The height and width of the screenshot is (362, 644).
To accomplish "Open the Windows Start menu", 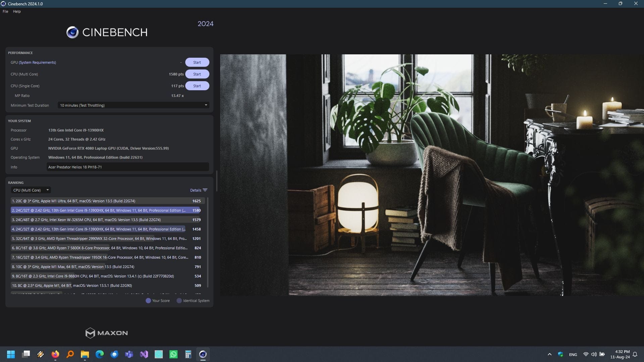I will [11, 354].
